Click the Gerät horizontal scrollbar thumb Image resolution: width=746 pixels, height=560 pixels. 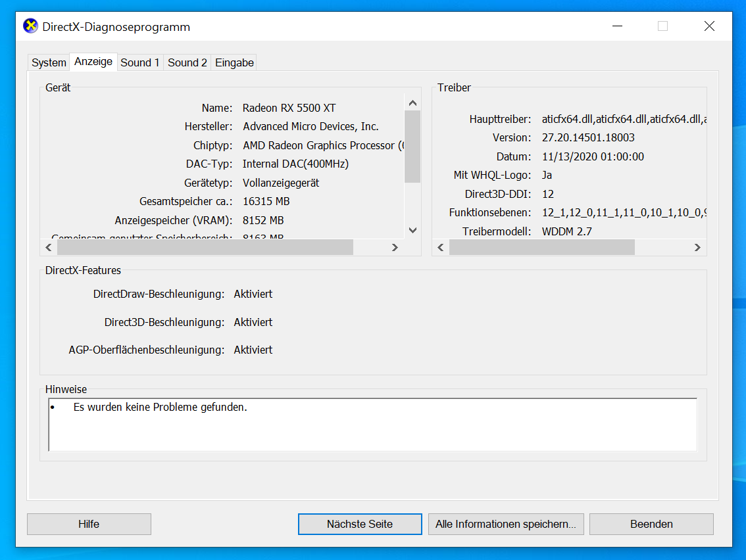click(x=205, y=247)
